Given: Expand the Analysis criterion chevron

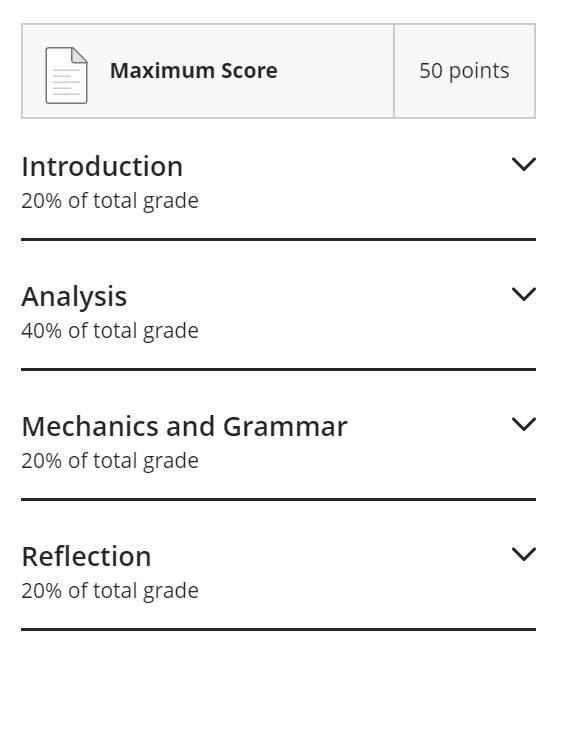Looking at the screenshot, I should [x=524, y=294].
